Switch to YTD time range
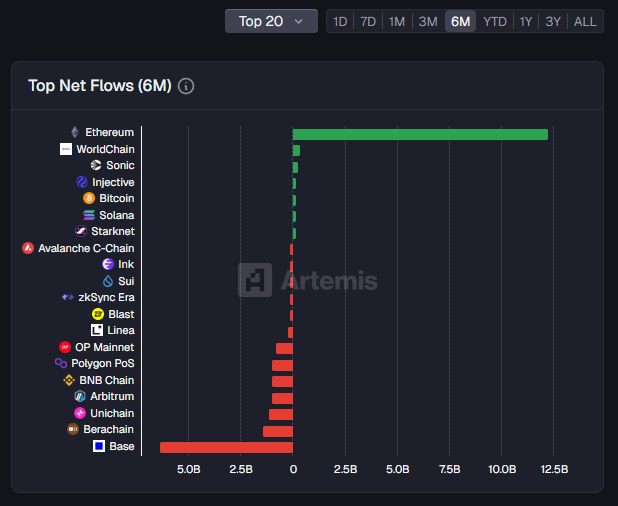Viewport: 618px width, 506px height. [495, 21]
